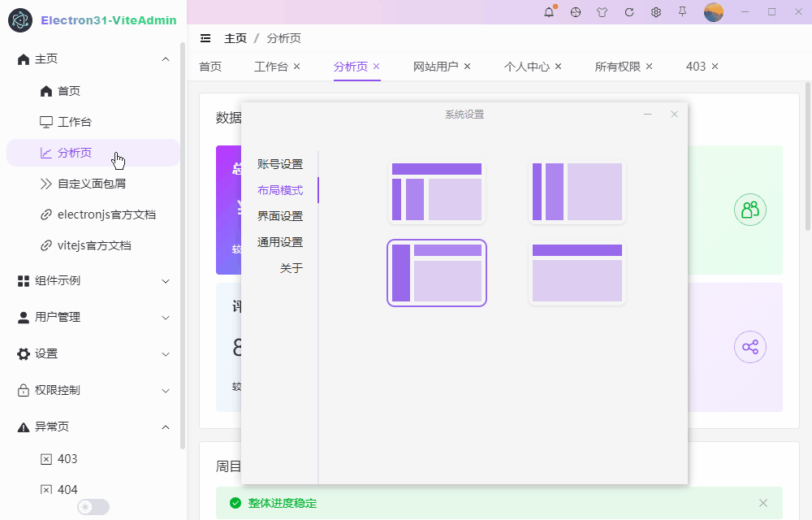Pin the window with the pushpin icon
Viewport: 812px width, 520px height.
pos(683,12)
